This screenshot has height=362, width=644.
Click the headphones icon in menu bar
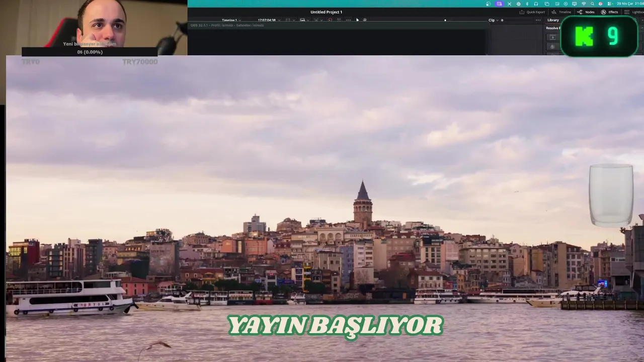(x=536, y=4)
